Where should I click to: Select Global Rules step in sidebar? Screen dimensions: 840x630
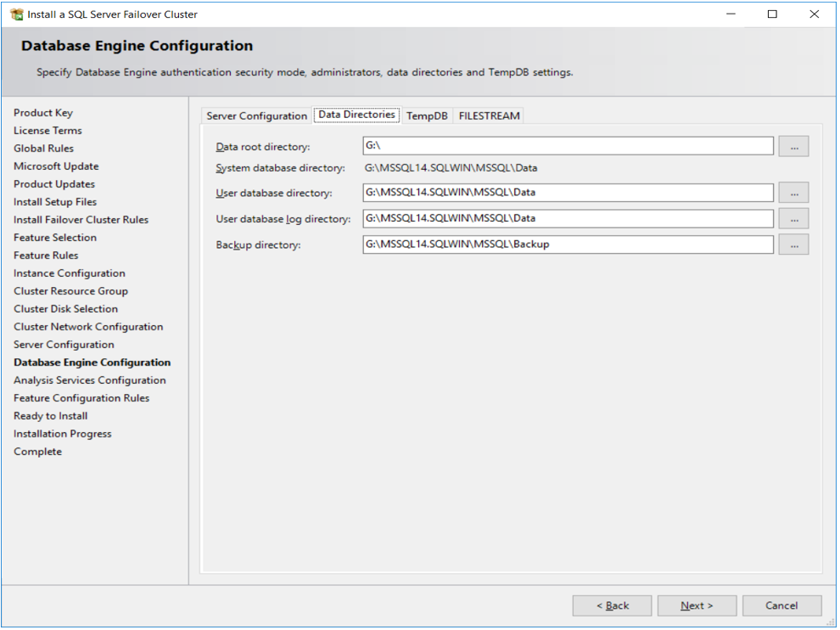43,149
